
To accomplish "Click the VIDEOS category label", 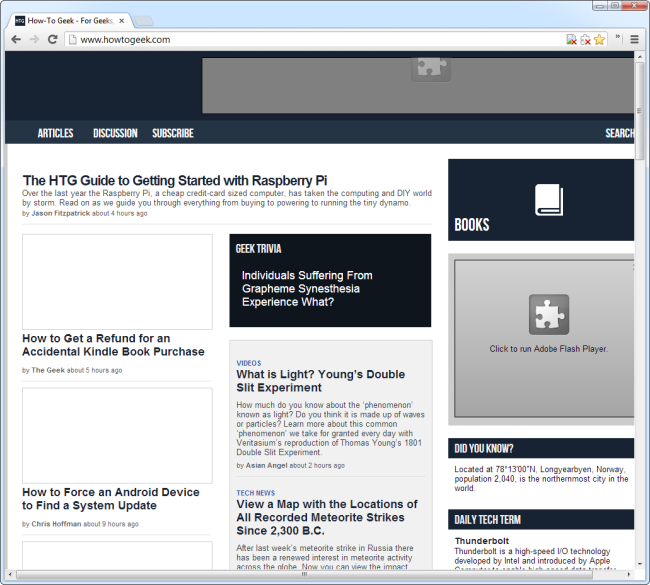I will (249, 363).
